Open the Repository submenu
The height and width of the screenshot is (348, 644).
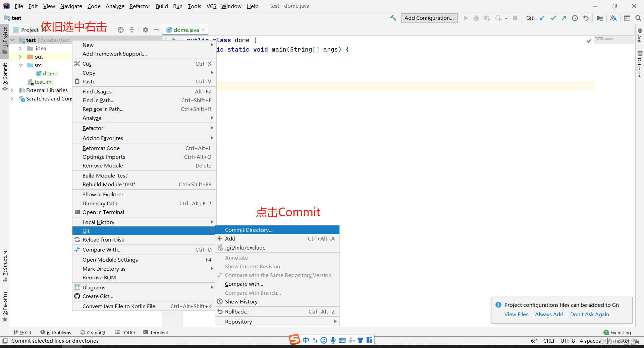[x=277, y=322]
